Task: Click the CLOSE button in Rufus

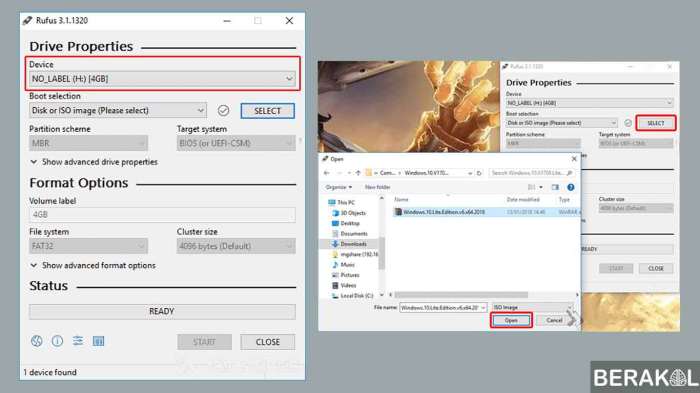Action: point(267,342)
